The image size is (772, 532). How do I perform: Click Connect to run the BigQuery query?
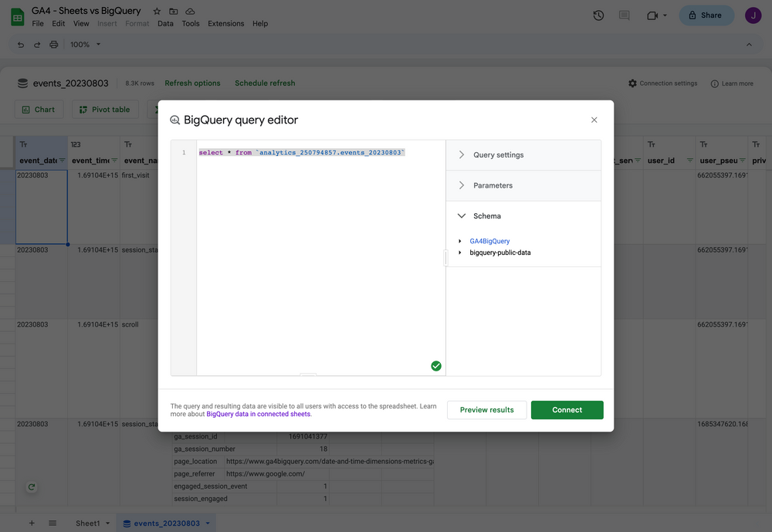pyautogui.click(x=567, y=410)
